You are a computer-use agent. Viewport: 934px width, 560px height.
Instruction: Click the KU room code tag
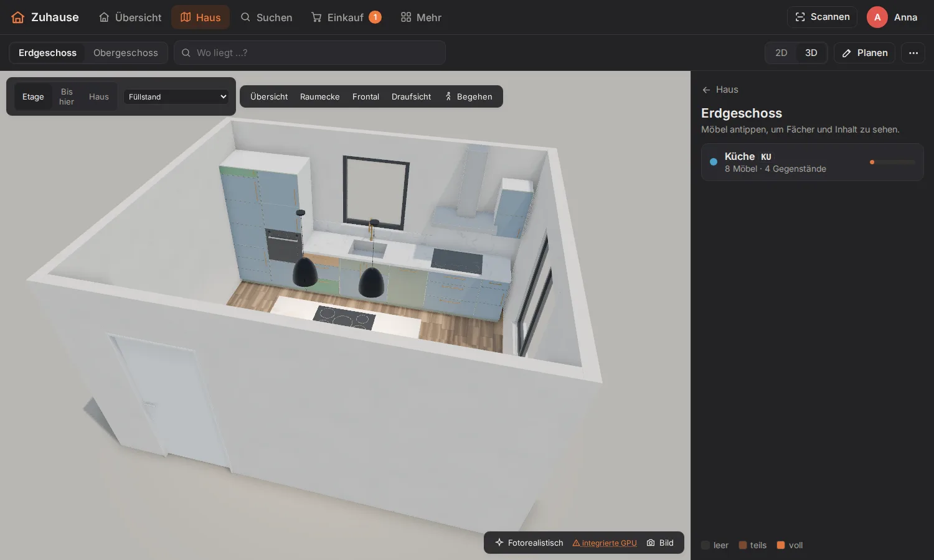[x=766, y=157]
